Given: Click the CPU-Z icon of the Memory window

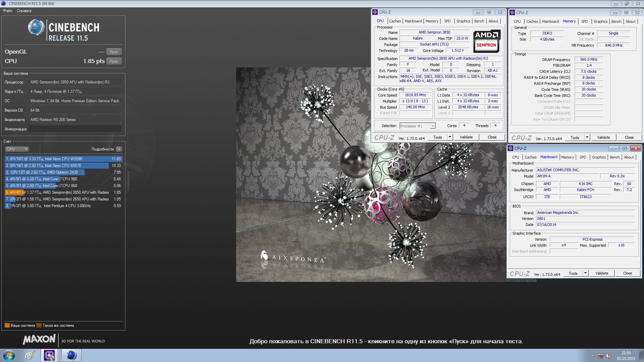Looking at the screenshot, I should coord(512,12).
